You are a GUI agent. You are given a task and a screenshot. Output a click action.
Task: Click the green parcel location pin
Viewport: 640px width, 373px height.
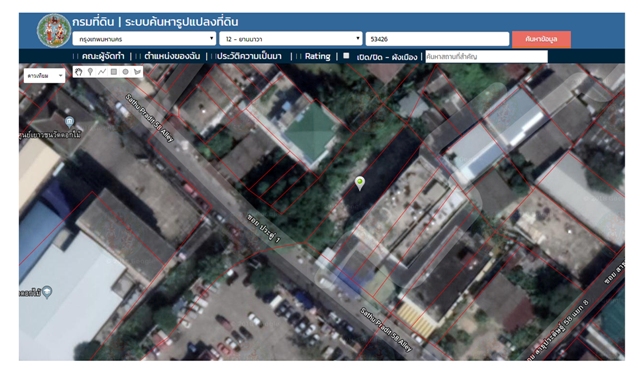pos(360,183)
